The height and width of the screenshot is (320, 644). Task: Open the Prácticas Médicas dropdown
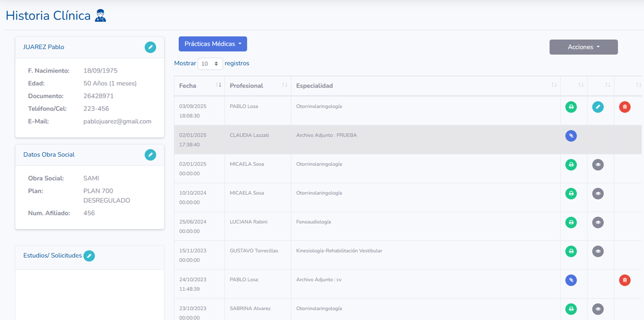[213, 44]
